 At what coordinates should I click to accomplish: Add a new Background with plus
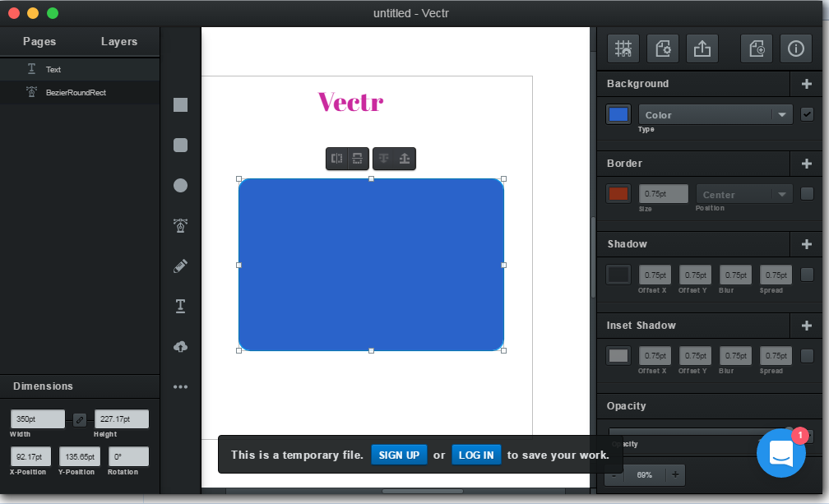click(806, 84)
